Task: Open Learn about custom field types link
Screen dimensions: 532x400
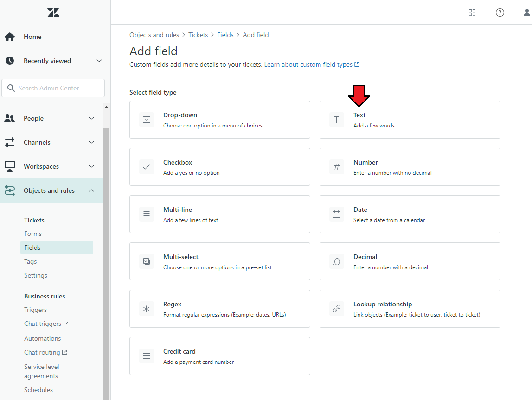Action: tap(312, 64)
